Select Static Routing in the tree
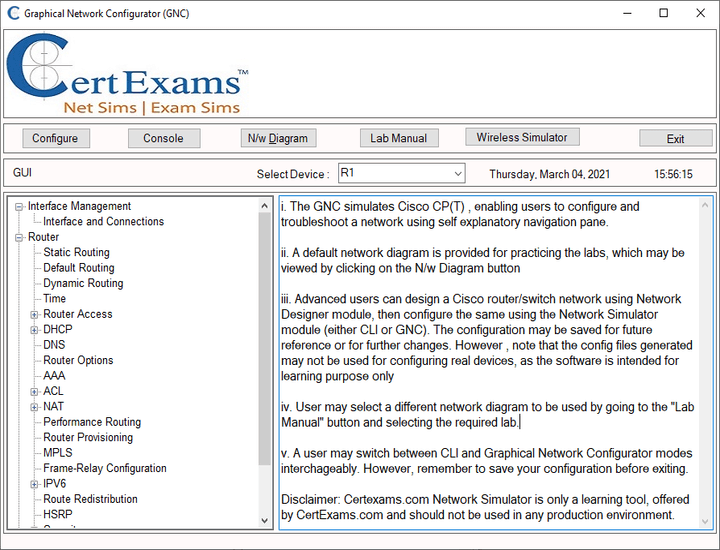 [x=76, y=253]
